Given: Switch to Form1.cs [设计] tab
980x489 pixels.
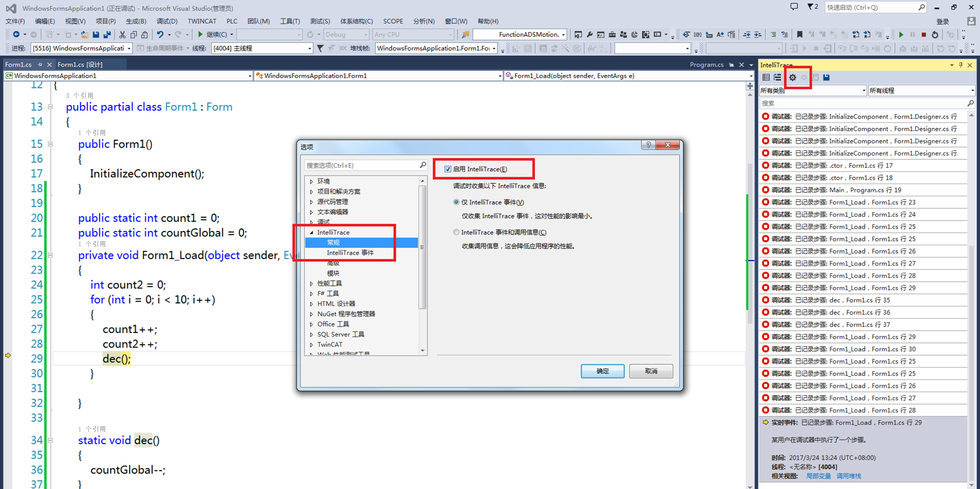Looking at the screenshot, I should (x=80, y=65).
